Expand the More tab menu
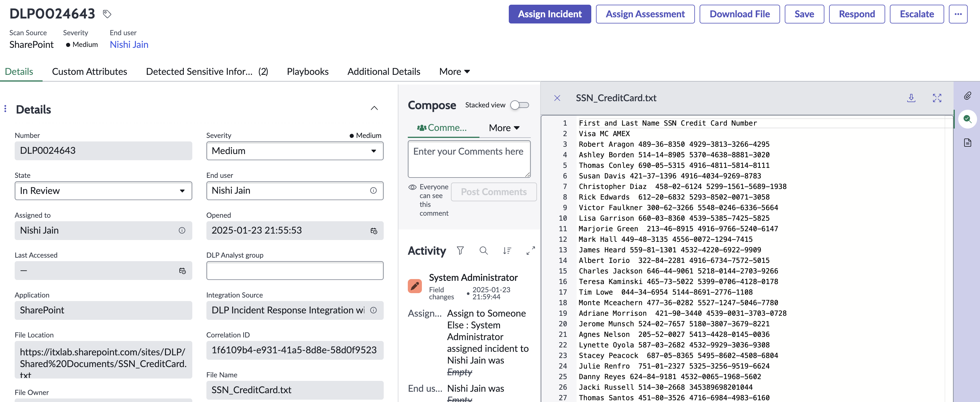The width and height of the screenshot is (980, 402). click(x=454, y=72)
